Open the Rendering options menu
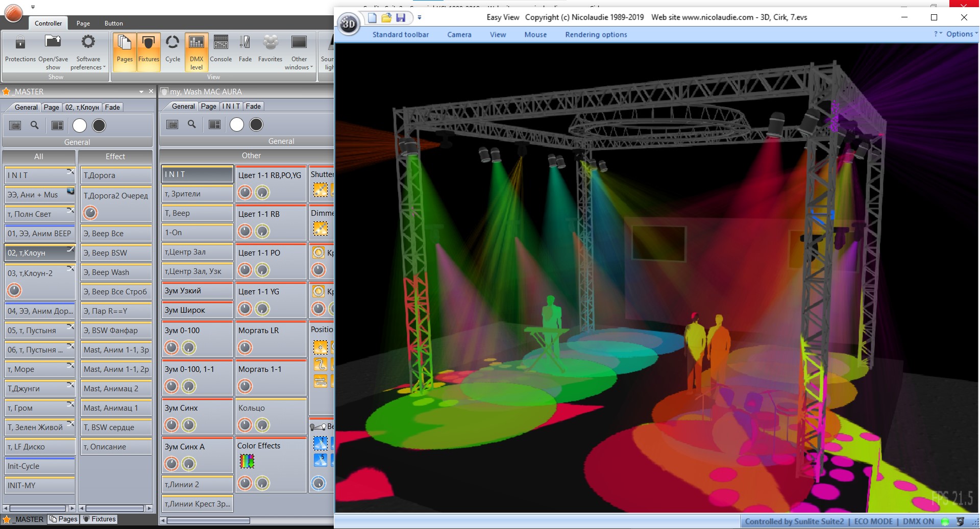 pos(596,35)
